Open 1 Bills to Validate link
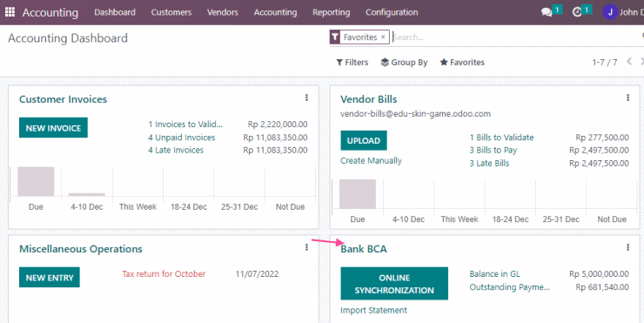 (502, 138)
